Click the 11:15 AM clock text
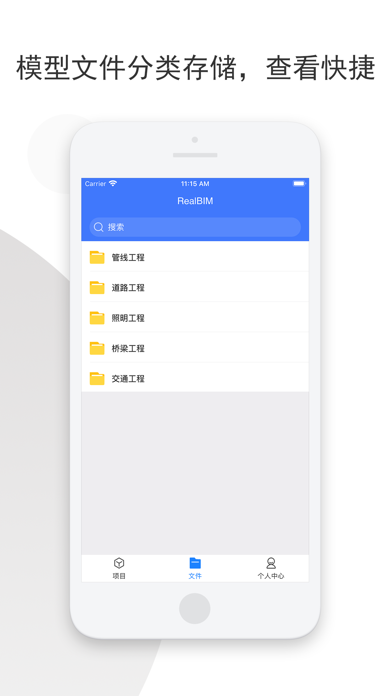 click(x=195, y=184)
